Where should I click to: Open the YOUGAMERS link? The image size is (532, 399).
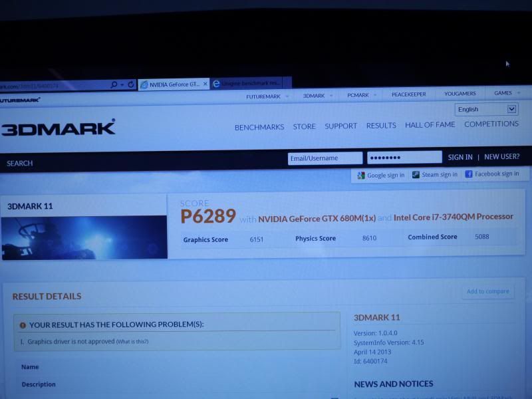[x=460, y=93]
